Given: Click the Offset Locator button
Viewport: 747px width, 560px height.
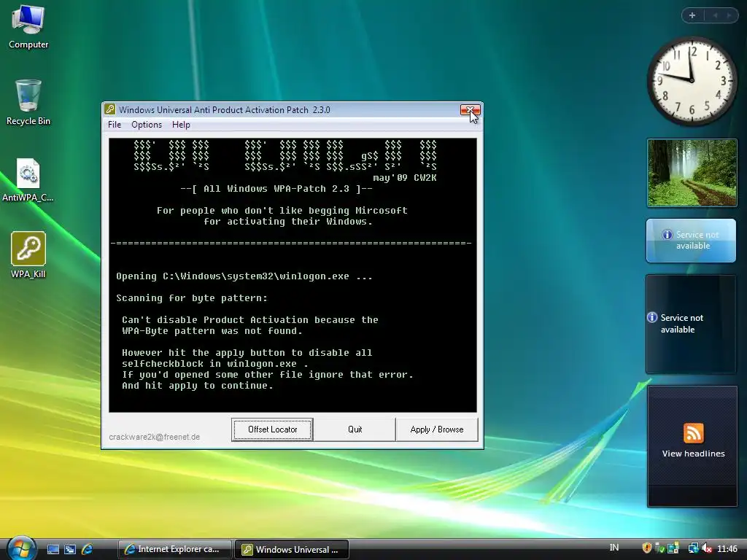Looking at the screenshot, I should [x=273, y=429].
